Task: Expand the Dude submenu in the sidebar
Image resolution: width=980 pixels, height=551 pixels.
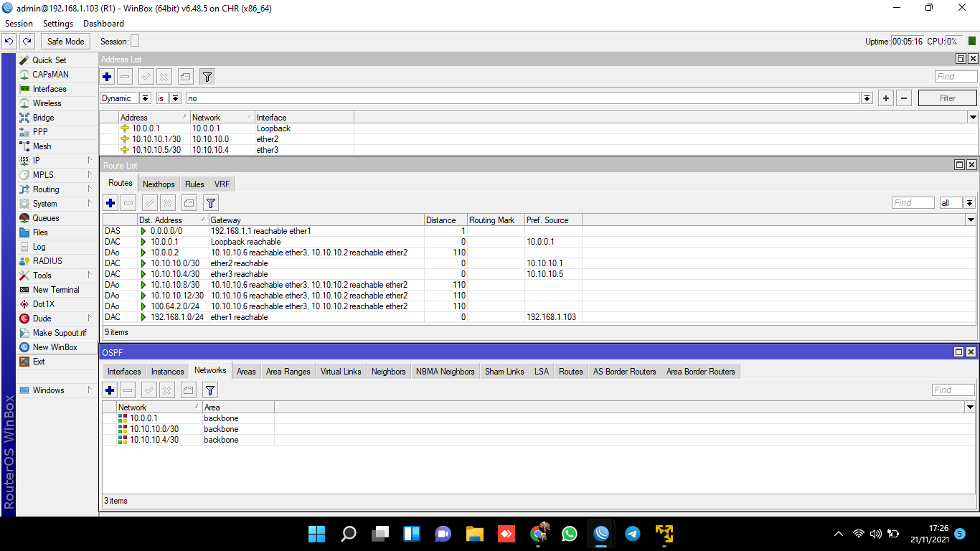Action: coord(57,319)
